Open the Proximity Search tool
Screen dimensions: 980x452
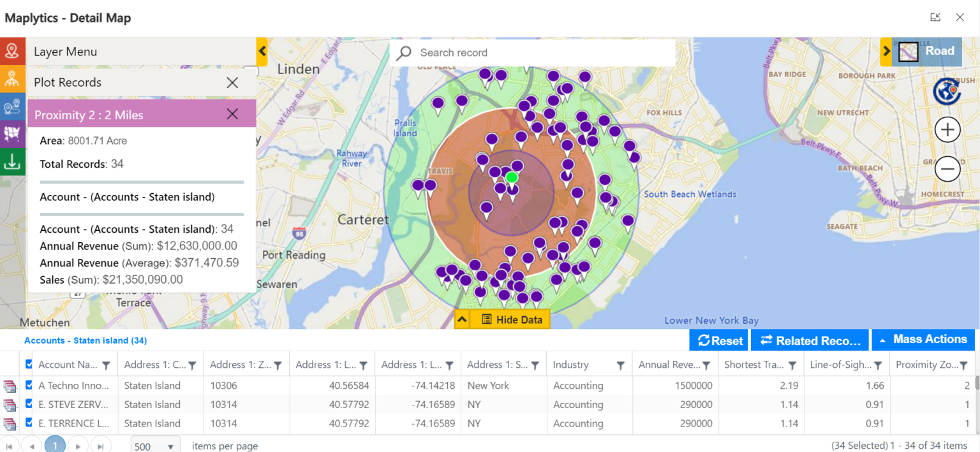pyautogui.click(x=13, y=79)
